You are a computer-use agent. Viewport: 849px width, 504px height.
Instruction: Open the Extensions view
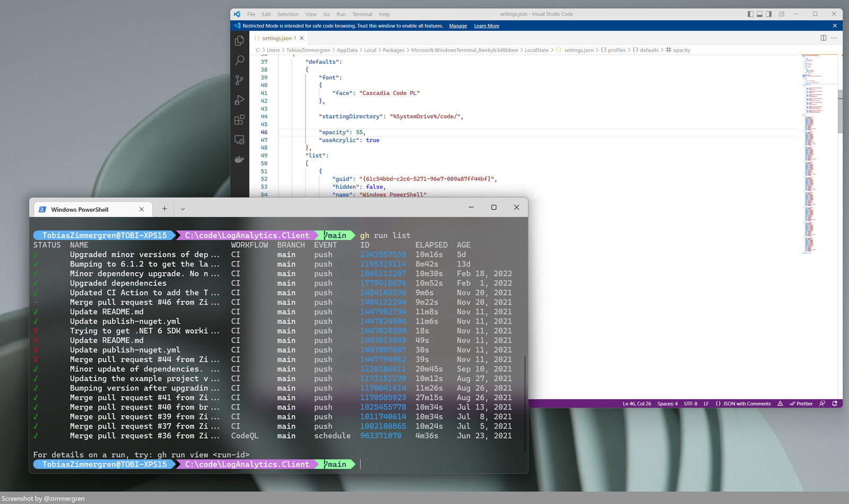[239, 120]
